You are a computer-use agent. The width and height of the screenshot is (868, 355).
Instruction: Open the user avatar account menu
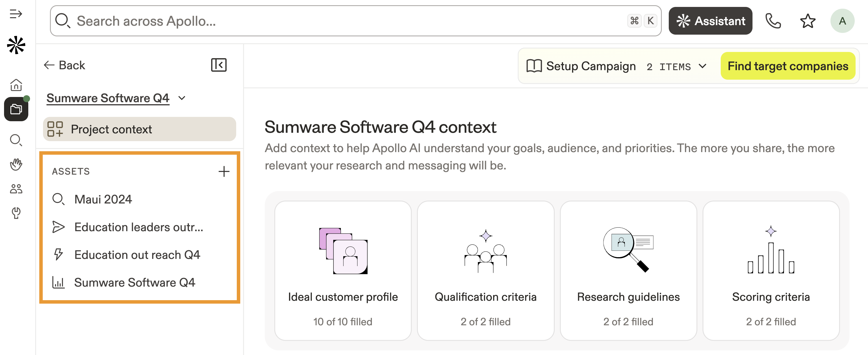tap(842, 21)
